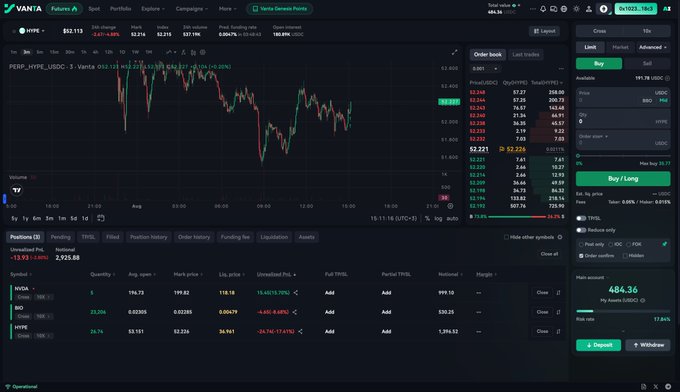
Task: Click the Ethereum network icon
Action: [603, 9]
